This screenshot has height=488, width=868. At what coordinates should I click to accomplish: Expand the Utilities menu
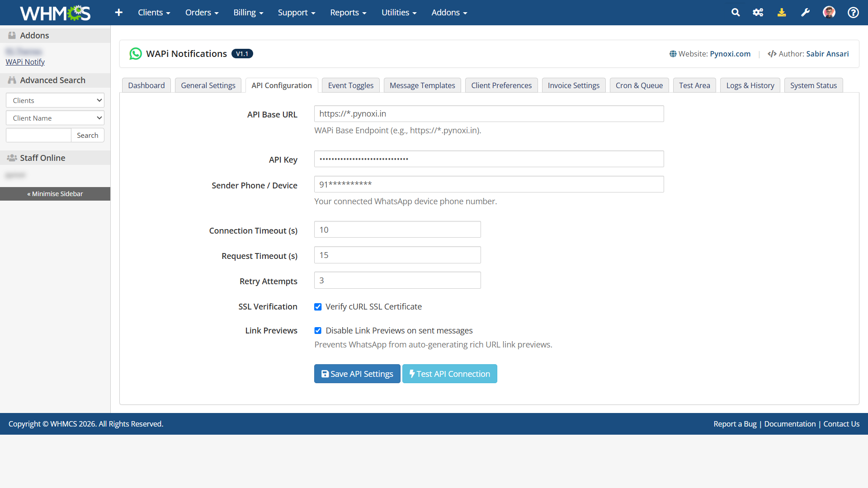click(x=399, y=13)
